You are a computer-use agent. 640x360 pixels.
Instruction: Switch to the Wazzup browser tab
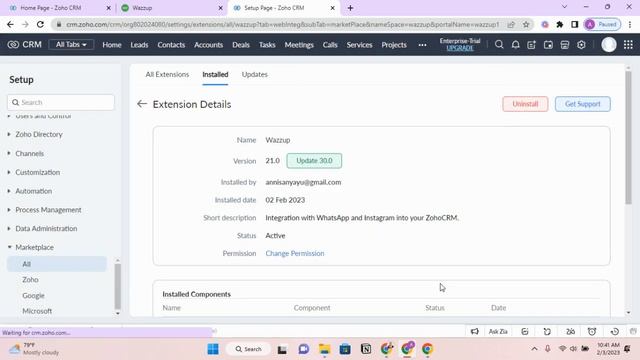coord(171,8)
